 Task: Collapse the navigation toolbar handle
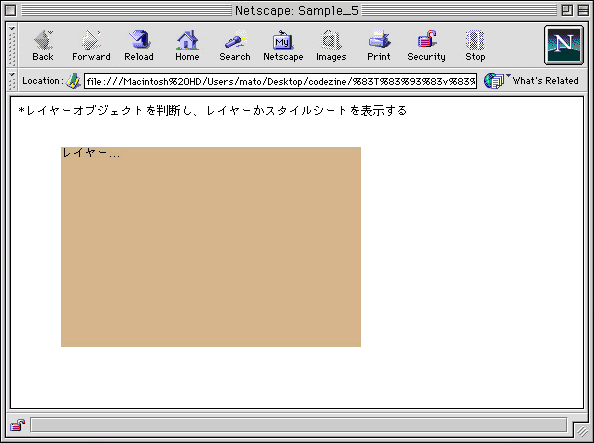click(x=12, y=45)
